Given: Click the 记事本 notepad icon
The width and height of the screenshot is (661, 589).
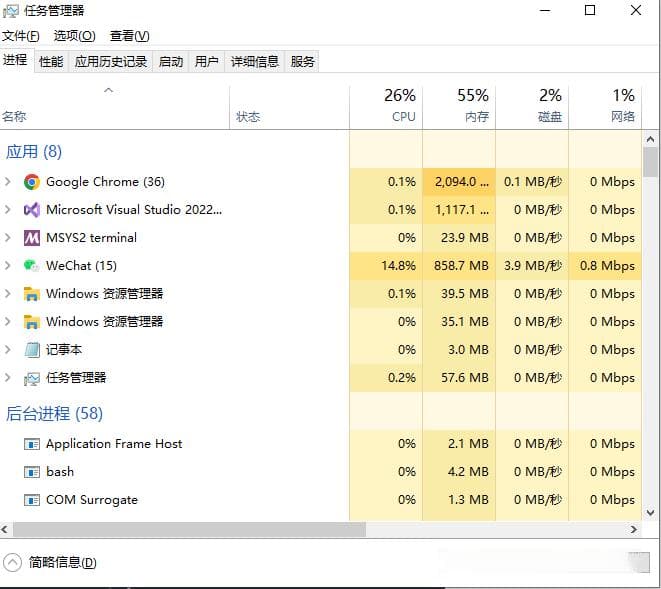Looking at the screenshot, I should 32,350.
